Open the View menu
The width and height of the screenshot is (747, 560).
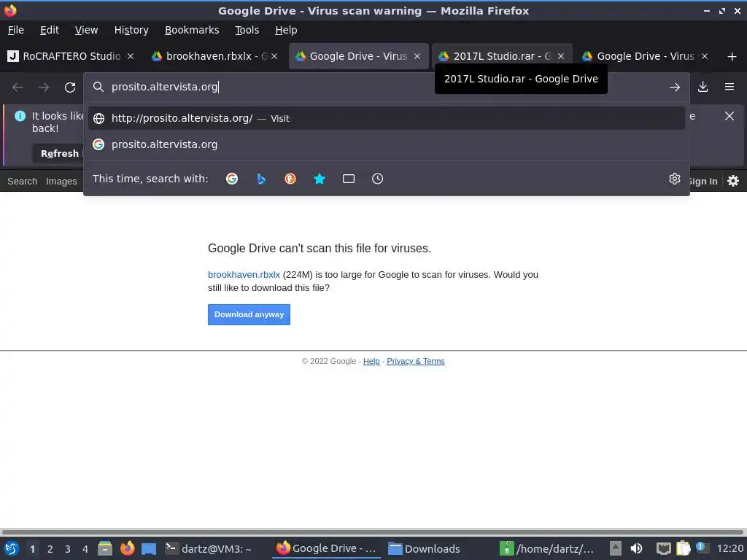(x=86, y=30)
